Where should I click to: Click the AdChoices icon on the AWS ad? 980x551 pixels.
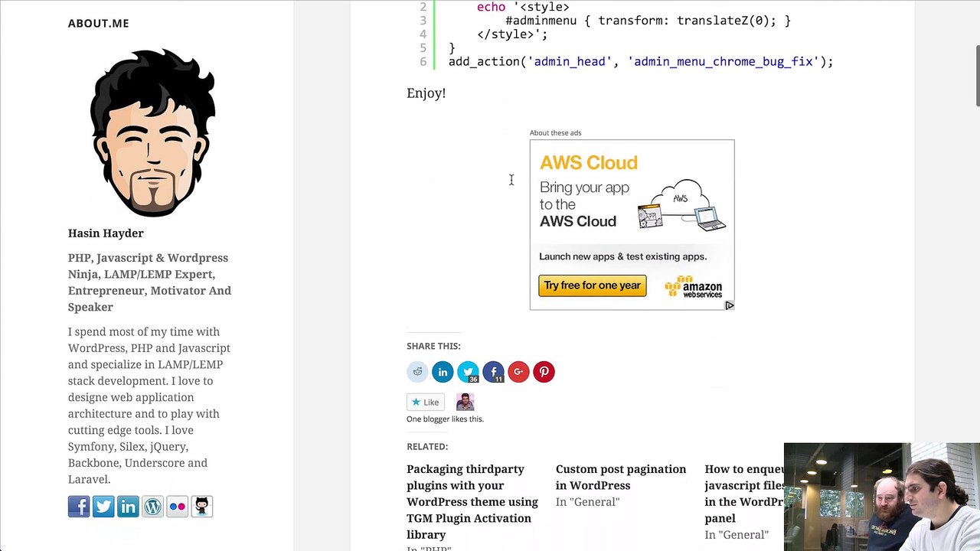[x=729, y=305]
